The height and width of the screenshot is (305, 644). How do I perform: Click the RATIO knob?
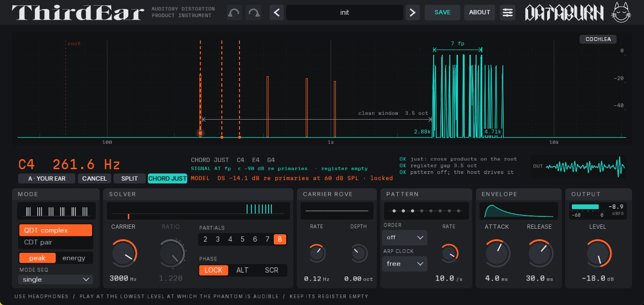[x=172, y=254]
